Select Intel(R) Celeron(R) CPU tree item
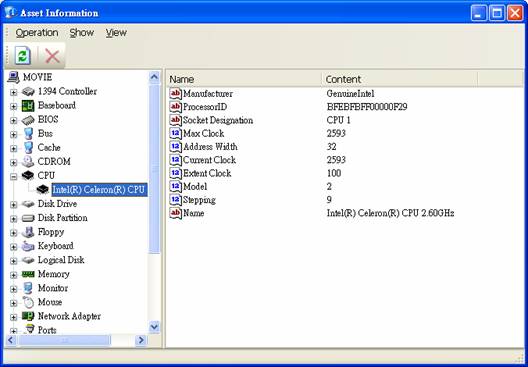The width and height of the screenshot is (528, 367). coord(99,190)
